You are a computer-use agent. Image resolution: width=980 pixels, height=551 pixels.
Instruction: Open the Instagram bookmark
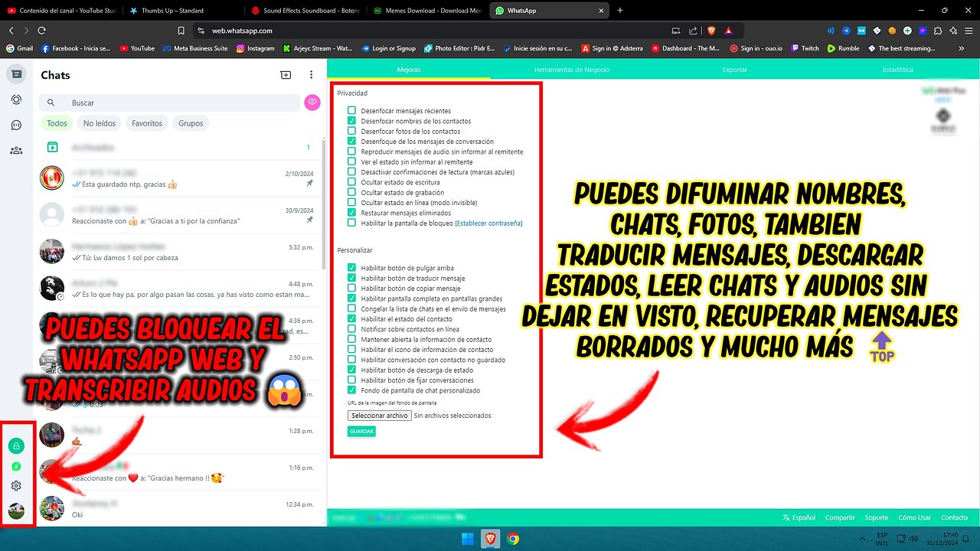tap(255, 48)
